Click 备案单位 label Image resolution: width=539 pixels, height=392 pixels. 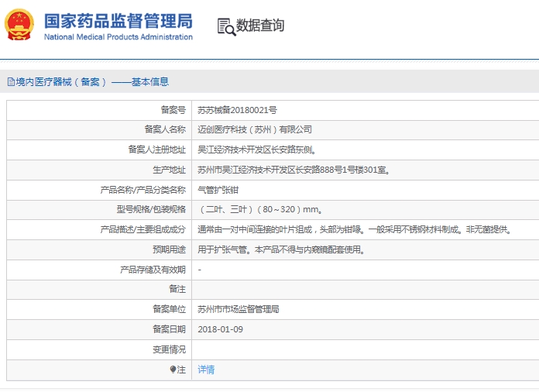point(169,309)
